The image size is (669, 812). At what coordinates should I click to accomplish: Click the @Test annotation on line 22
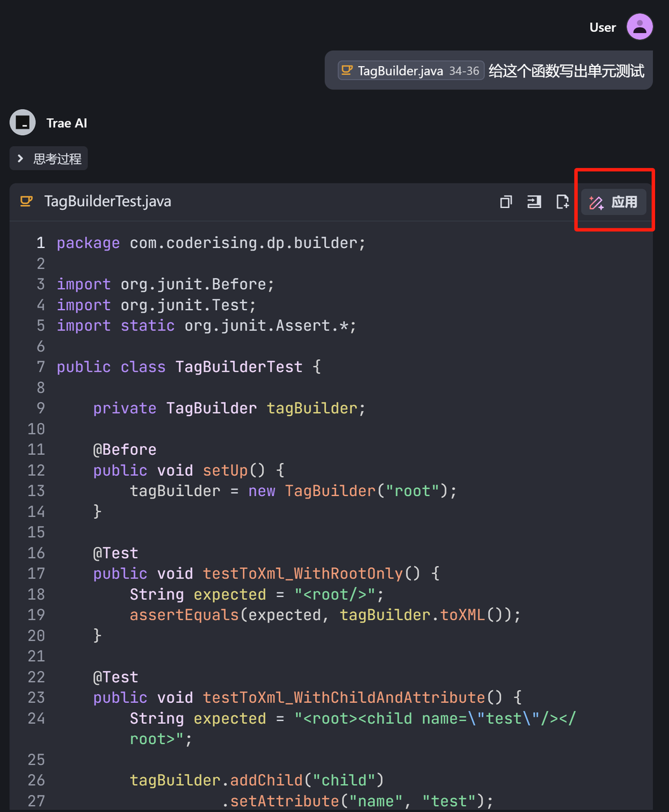[x=115, y=677]
